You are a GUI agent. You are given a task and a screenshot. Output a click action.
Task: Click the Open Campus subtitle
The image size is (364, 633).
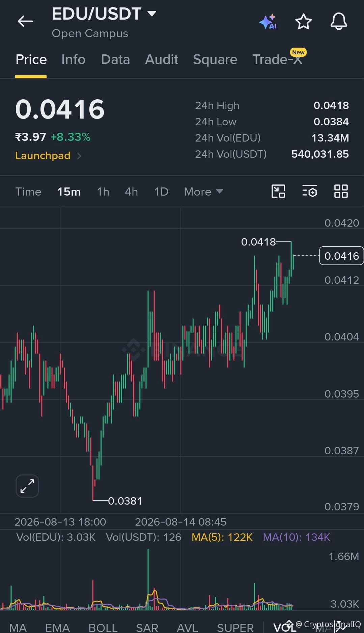[x=90, y=33]
